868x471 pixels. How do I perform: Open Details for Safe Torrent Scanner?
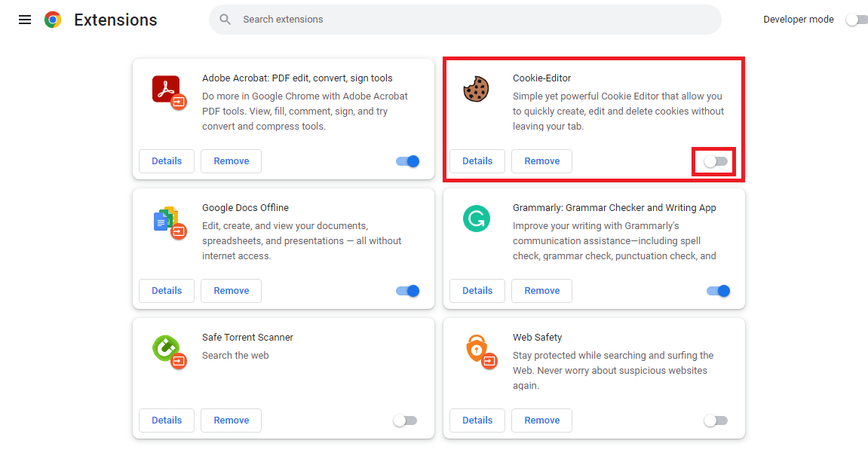pyautogui.click(x=167, y=420)
